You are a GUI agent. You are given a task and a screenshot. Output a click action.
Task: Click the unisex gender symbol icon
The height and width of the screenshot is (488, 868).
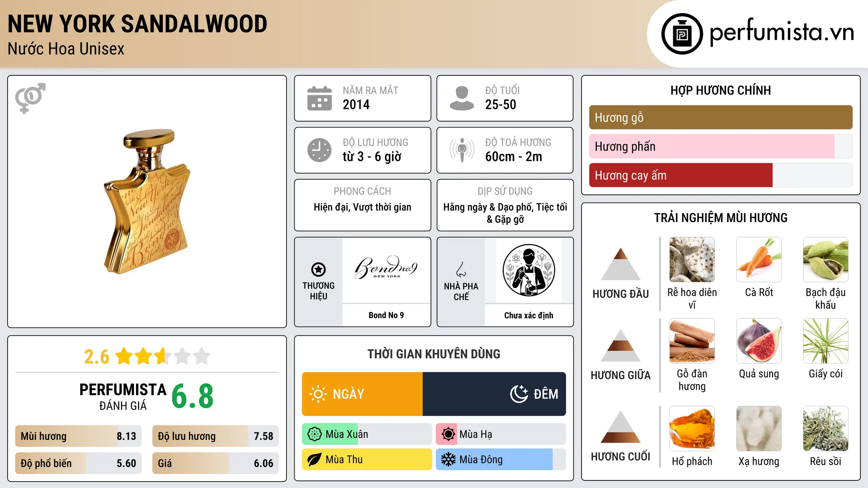point(30,98)
